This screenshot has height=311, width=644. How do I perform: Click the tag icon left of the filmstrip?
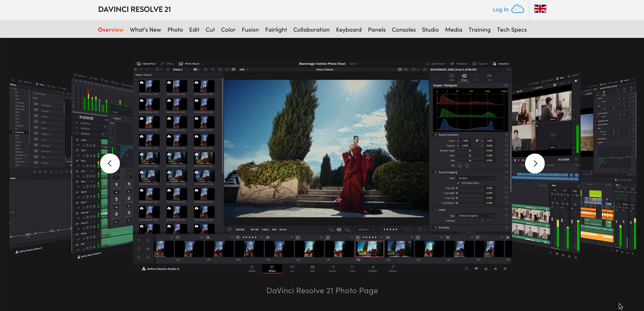coord(139,257)
